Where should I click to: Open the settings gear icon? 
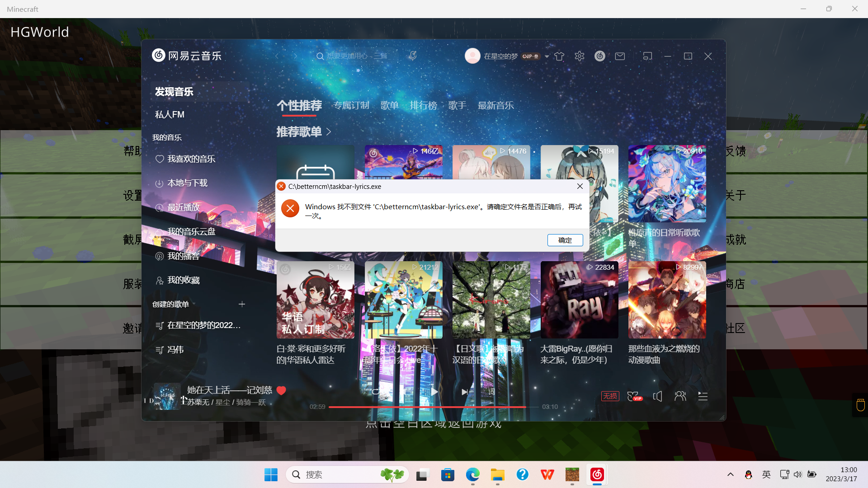click(x=579, y=56)
